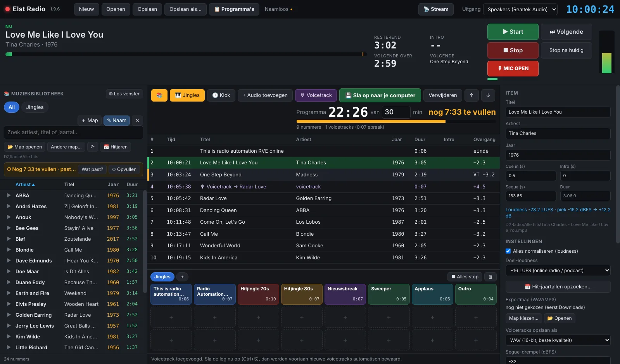Select the Jingles library filter tab

[35, 107]
